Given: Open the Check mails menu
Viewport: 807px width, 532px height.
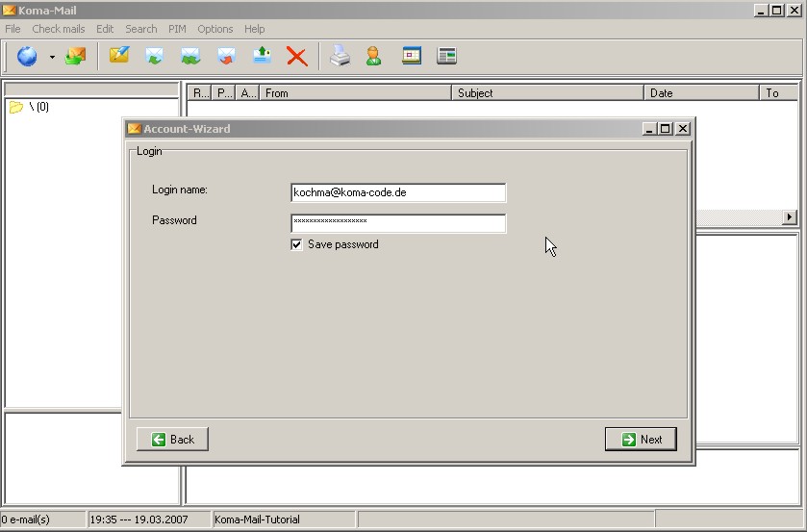Looking at the screenshot, I should pyautogui.click(x=58, y=29).
